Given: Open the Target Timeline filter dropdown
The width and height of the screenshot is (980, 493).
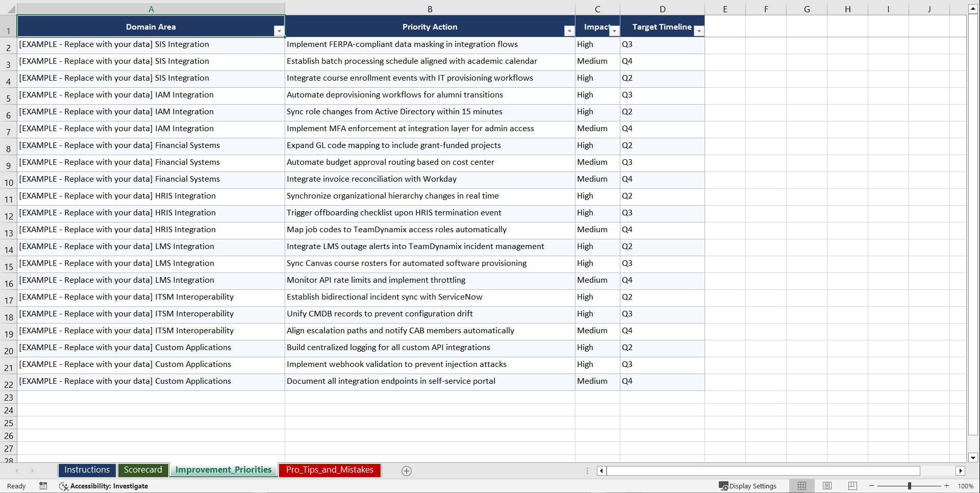Looking at the screenshot, I should [699, 31].
